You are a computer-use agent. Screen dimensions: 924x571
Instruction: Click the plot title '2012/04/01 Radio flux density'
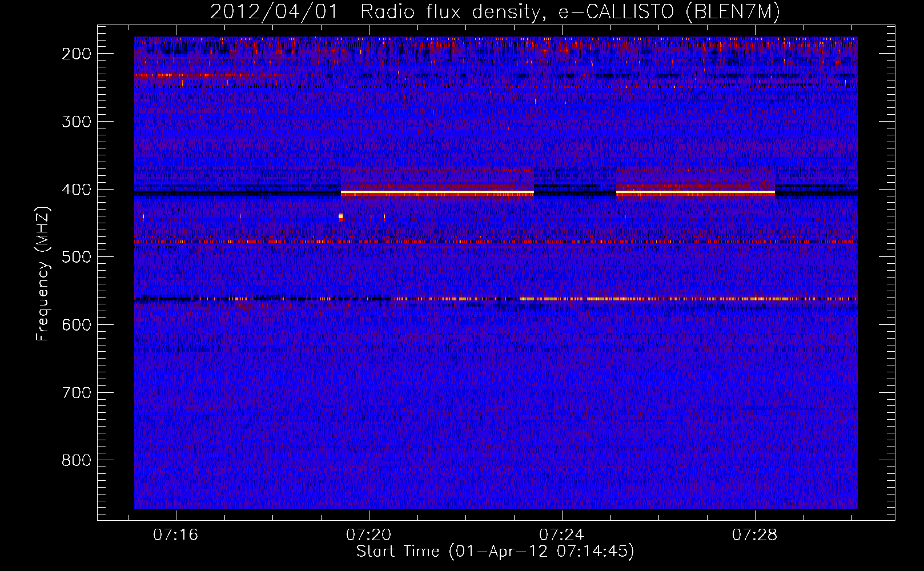(x=495, y=11)
